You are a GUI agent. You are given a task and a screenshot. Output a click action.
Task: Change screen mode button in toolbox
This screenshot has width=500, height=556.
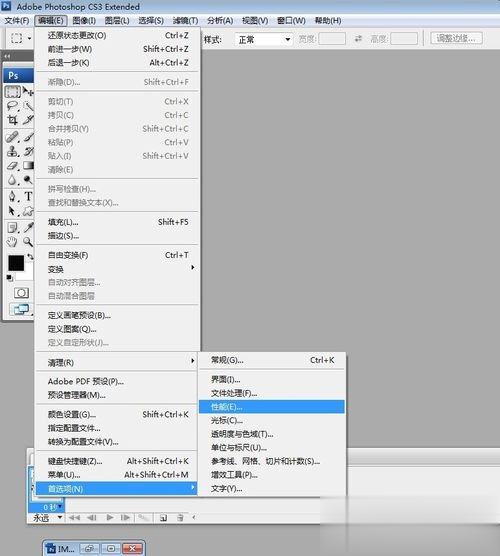[21, 310]
